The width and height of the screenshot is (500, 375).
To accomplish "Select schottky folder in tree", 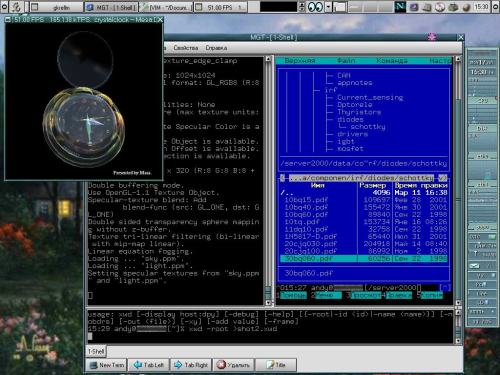I will 368,127.
